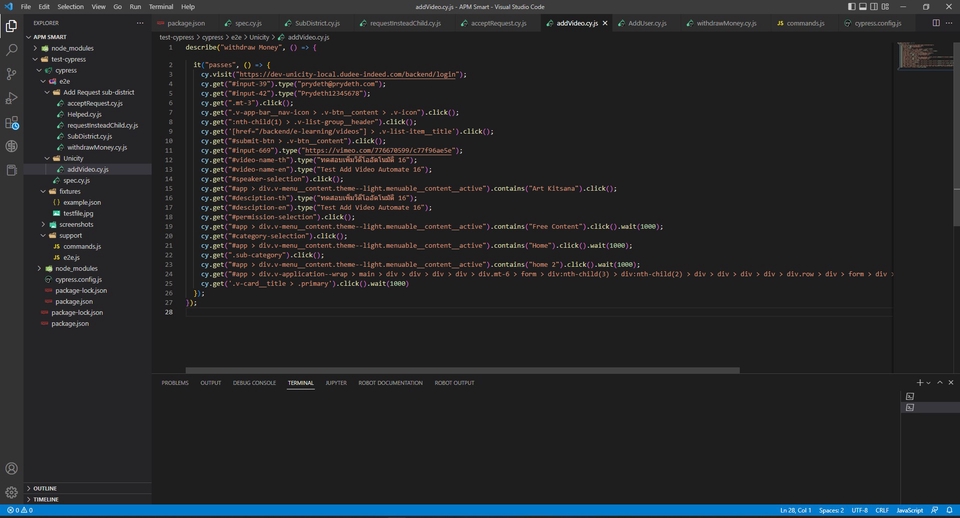Toggle the primary side bar visibility
This screenshot has height=518, width=960.
tap(852, 7)
